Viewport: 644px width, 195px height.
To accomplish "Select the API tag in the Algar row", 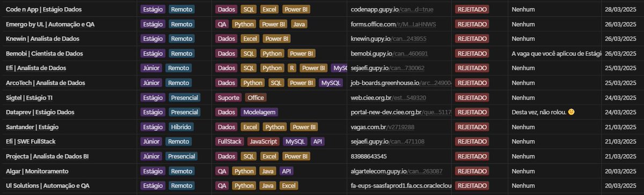I will pyautogui.click(x=287, y=171).
